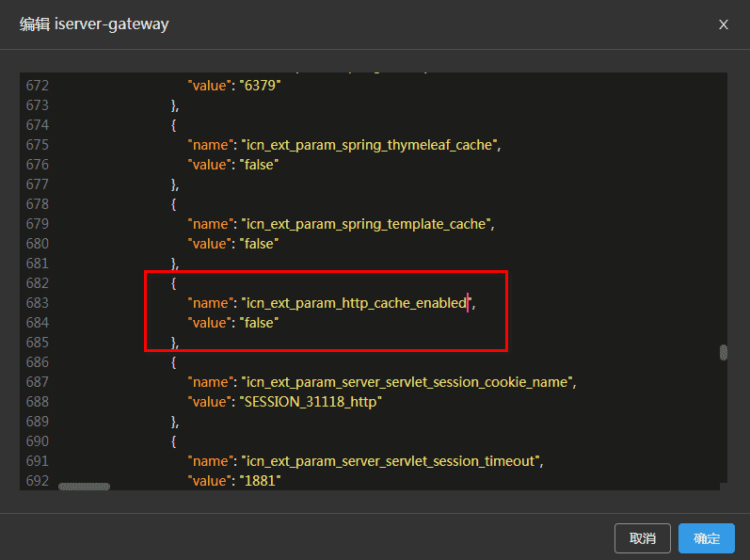Click the "false" value on line 684
Screen dimensions: 750x560
[259, 323]
